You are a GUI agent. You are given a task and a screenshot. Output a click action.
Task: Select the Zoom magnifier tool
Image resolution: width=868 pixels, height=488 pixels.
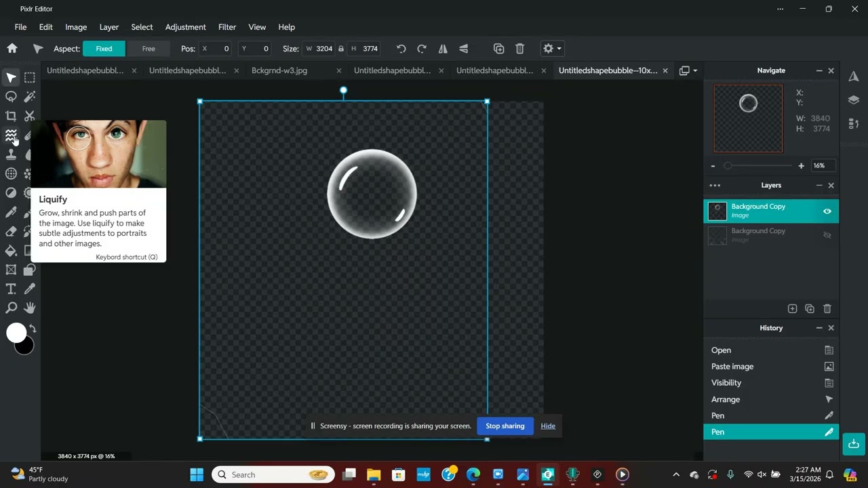click(11, 308)
